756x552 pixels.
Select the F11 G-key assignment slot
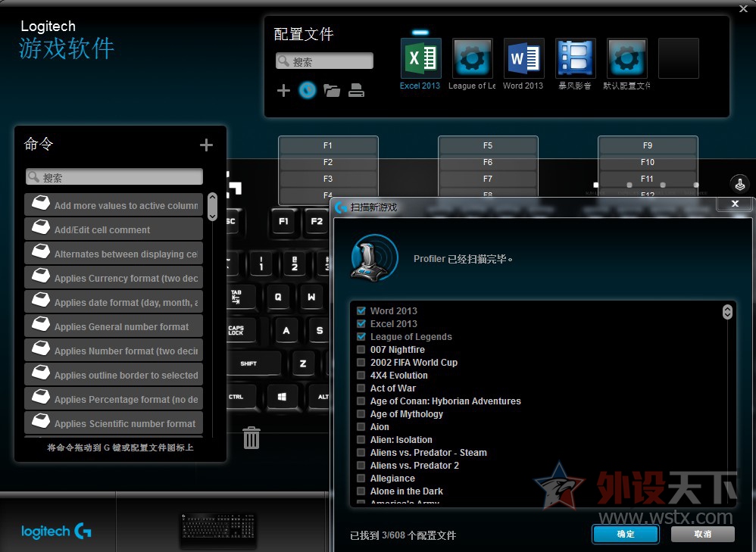(x=648, y=179)
